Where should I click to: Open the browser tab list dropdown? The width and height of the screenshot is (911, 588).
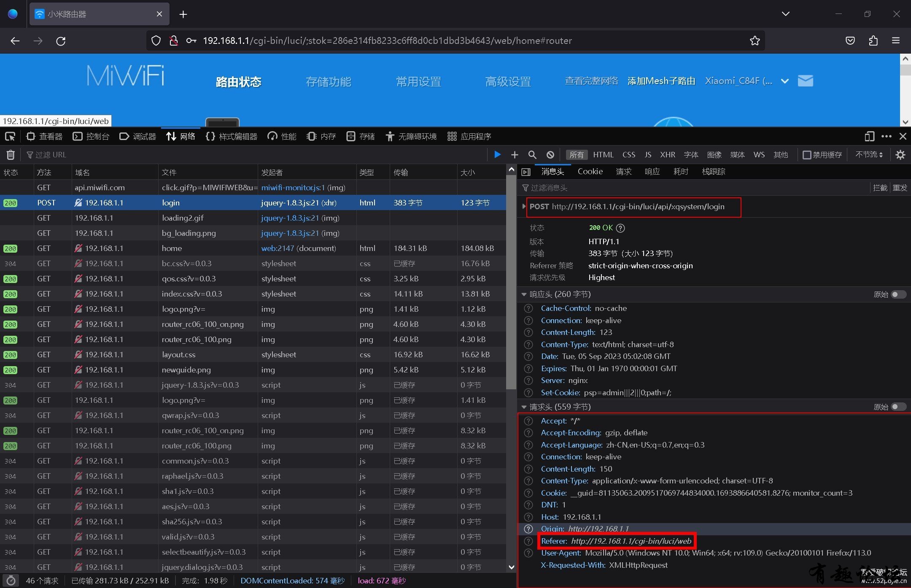785,14
